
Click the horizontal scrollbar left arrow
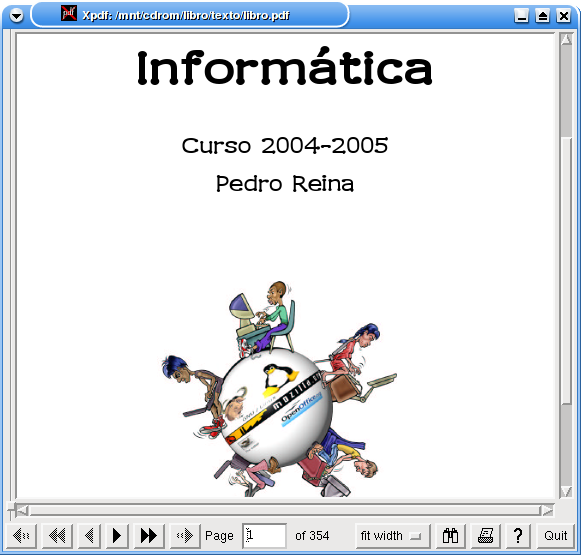pos(22,511)
